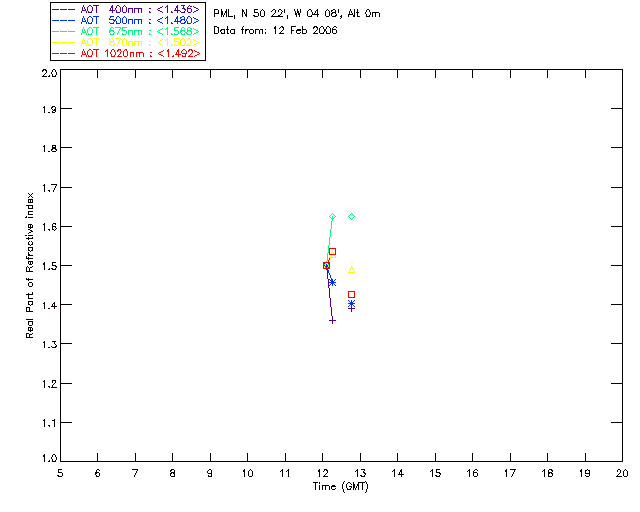Click the x-axis tick label '14'

[x=398, y=473]
